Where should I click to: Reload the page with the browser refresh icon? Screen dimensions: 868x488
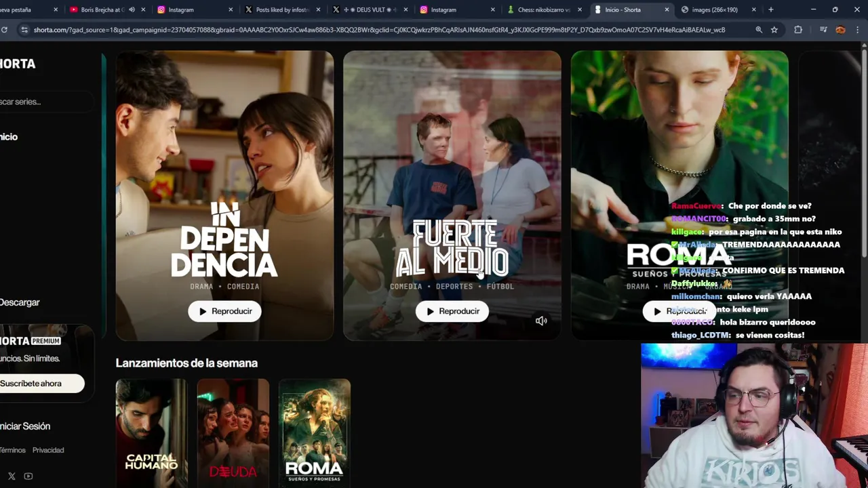tap(4, 30)
